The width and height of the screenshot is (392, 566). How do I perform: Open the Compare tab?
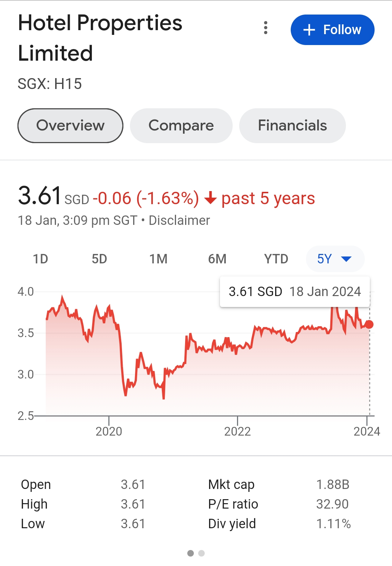[181, 126]
